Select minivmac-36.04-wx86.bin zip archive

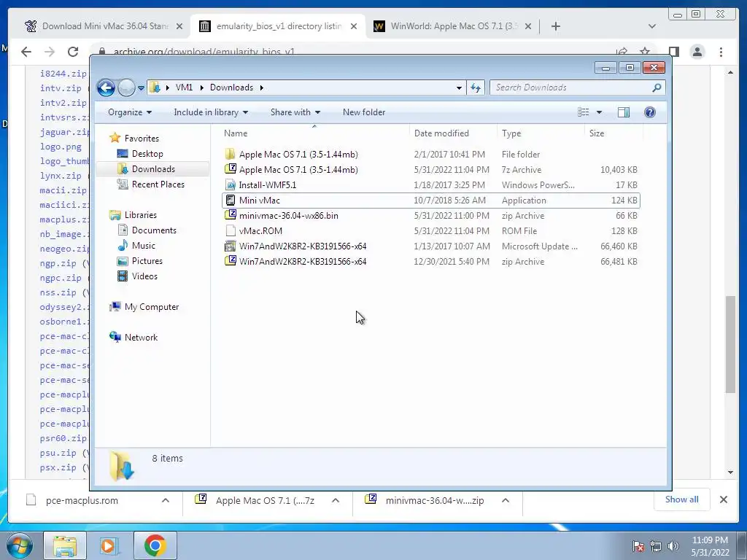point(430,216)
